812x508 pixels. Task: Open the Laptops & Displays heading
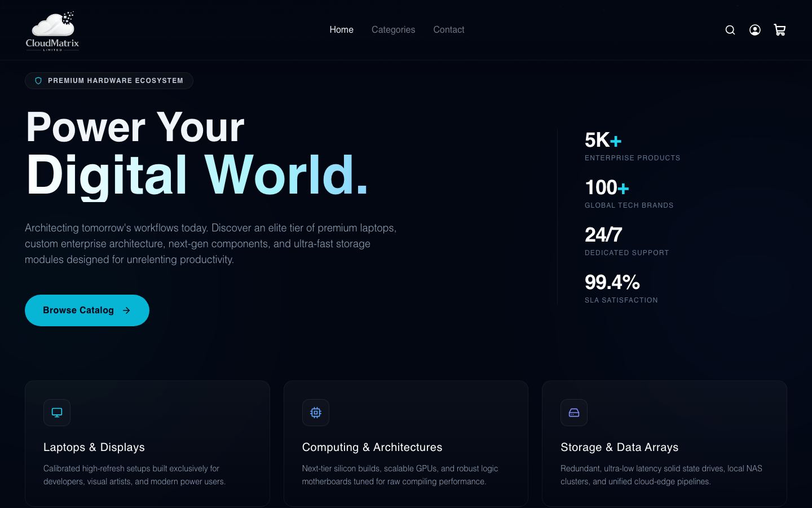pos(94,447)
